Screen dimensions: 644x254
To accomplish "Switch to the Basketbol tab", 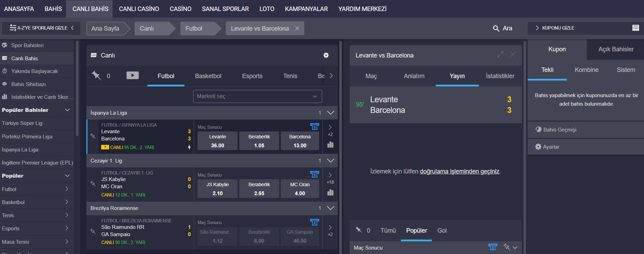I will point(208,76).
